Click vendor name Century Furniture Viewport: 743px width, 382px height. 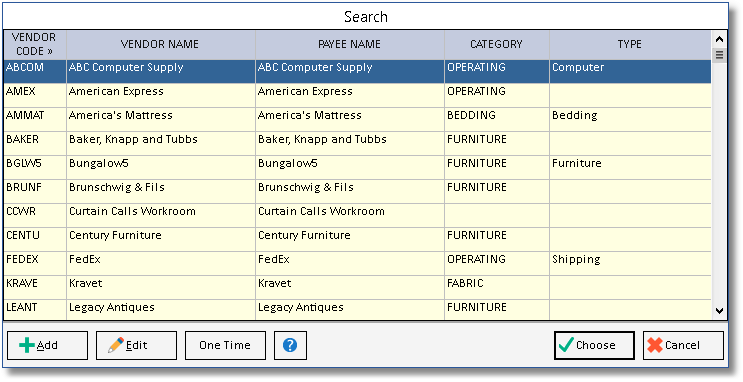click(x=115, y=236)
